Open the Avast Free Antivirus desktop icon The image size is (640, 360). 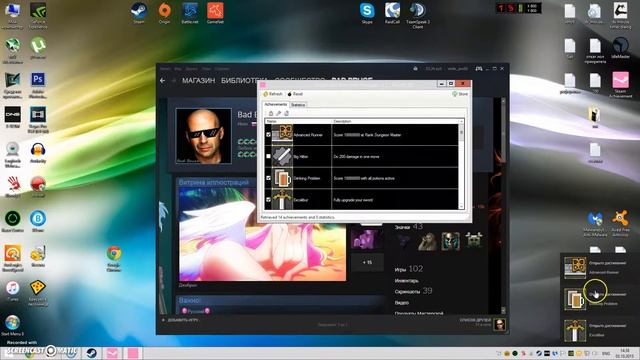[x=620, y=224]
